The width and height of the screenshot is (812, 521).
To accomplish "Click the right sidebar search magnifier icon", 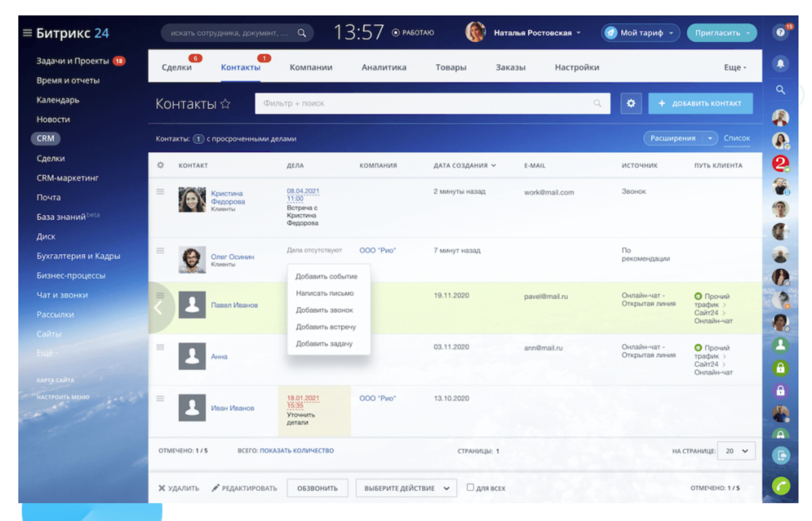I will [780, 90].
